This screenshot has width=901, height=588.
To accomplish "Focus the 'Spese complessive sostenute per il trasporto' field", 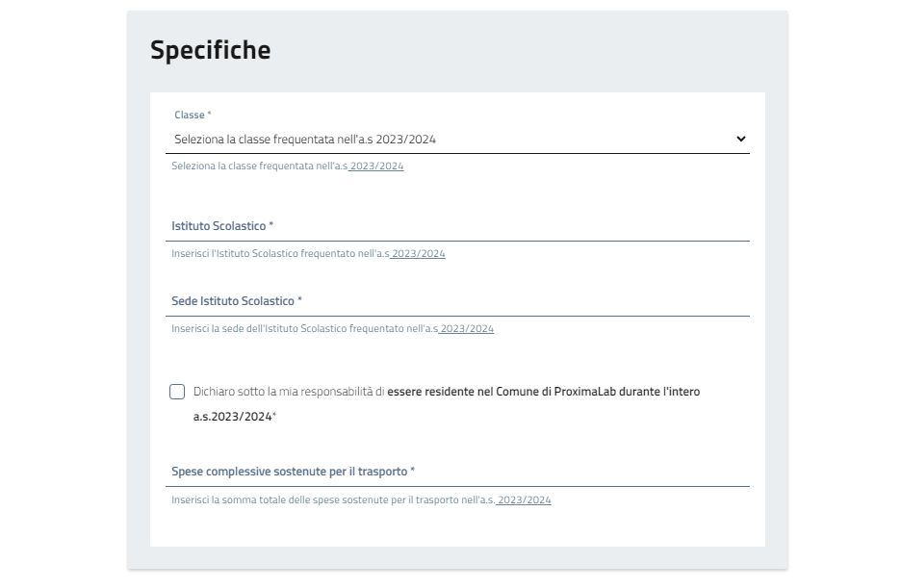I will coord(460,472).
